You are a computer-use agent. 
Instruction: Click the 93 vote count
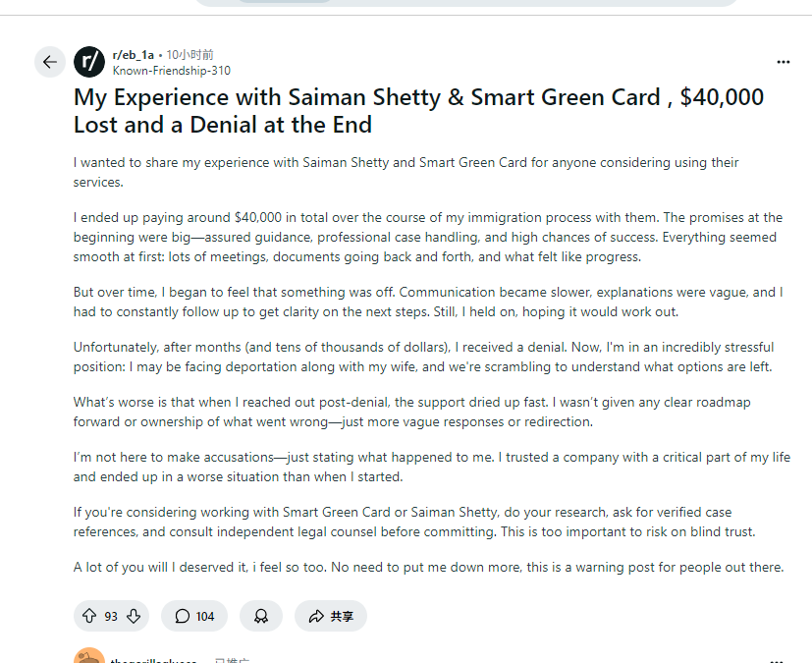pyautogui.click(x=111, y=616)
